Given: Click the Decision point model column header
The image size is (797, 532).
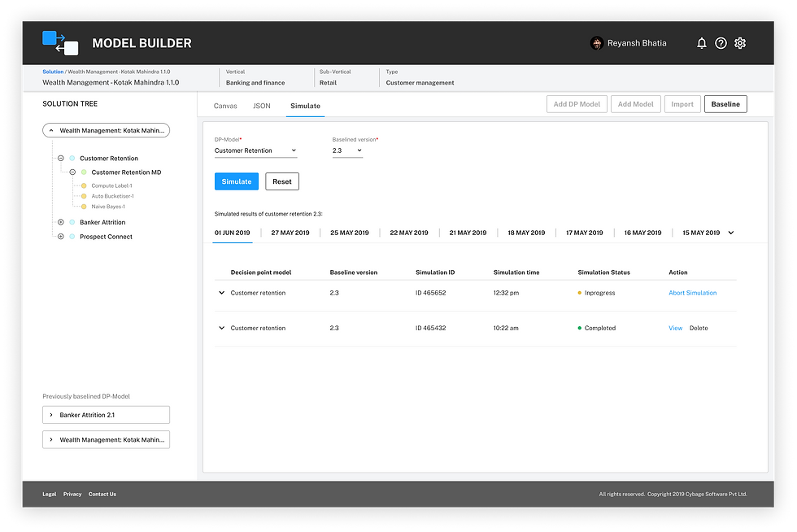Looking at the screenshot, I should 261,273.
